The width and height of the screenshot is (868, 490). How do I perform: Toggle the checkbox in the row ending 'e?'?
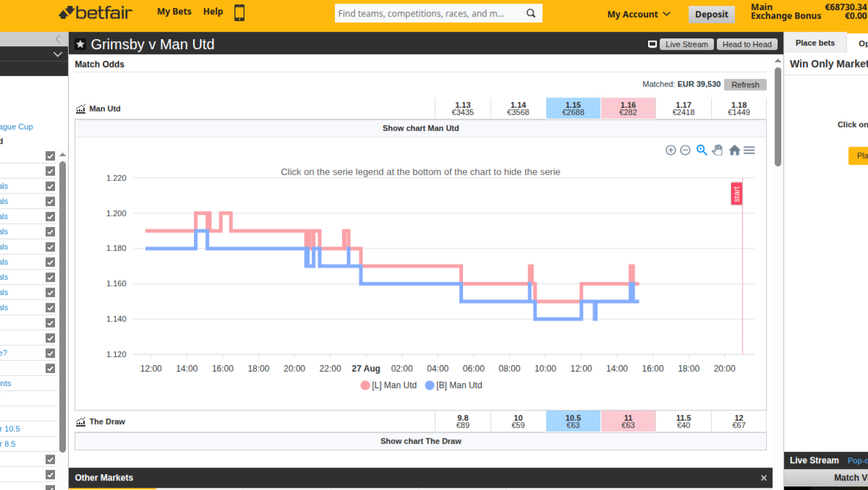point(50,353)
